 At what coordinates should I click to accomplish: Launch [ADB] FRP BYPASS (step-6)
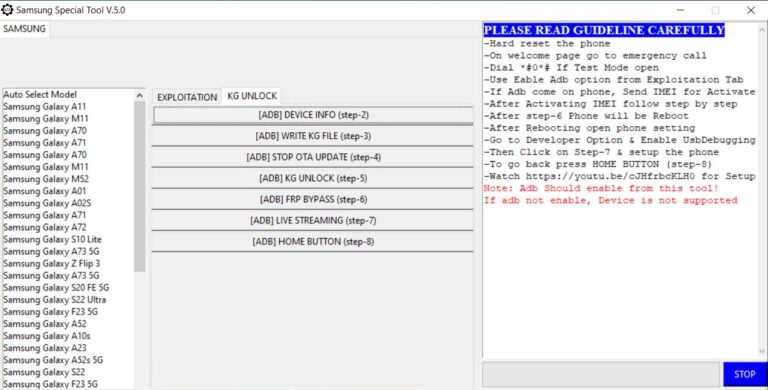point(313,199)
